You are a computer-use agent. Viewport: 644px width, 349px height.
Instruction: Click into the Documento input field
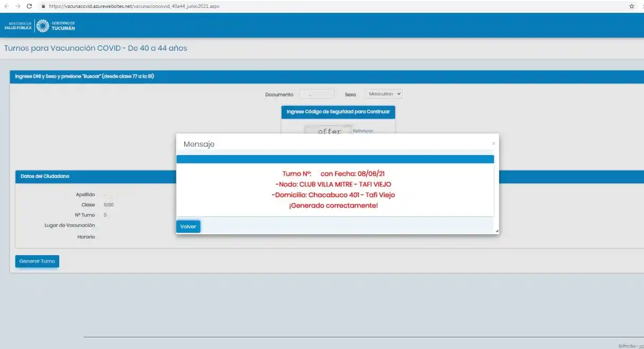point(316,94)
